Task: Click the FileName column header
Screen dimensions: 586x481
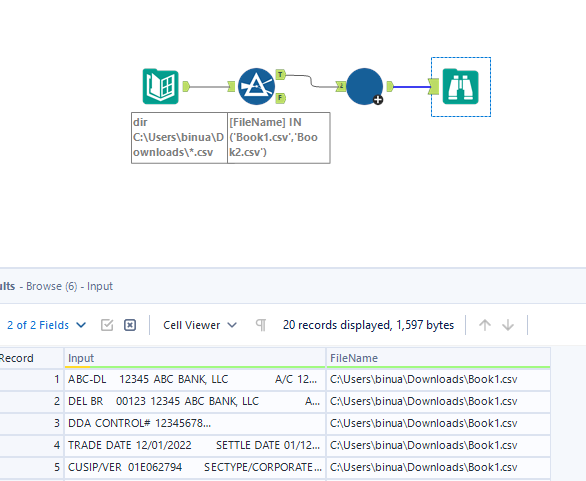Action: click(x=438, y=358)
